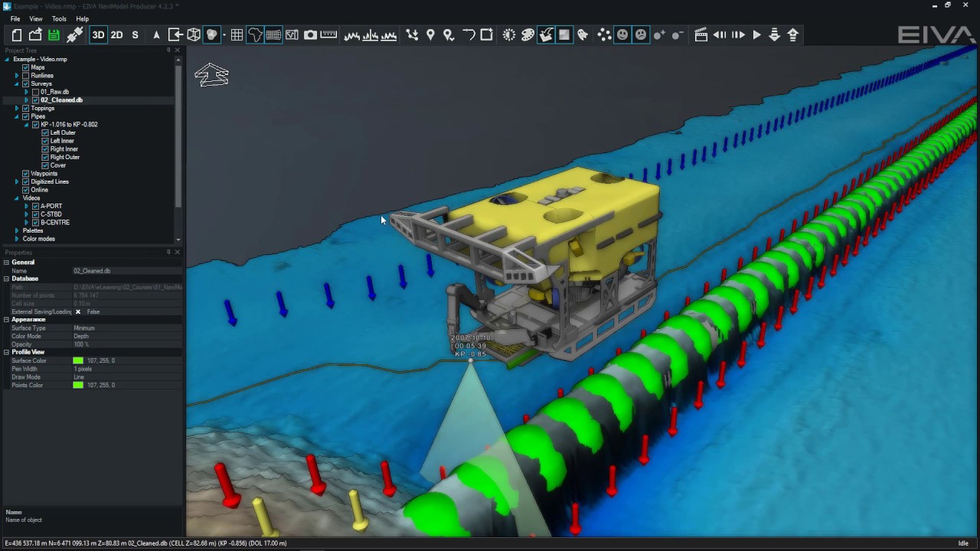This screenshot has width=980, height=551.
Task: Expand the Runlines tree node
Action: pyautogui.click(x=17, y=76)
